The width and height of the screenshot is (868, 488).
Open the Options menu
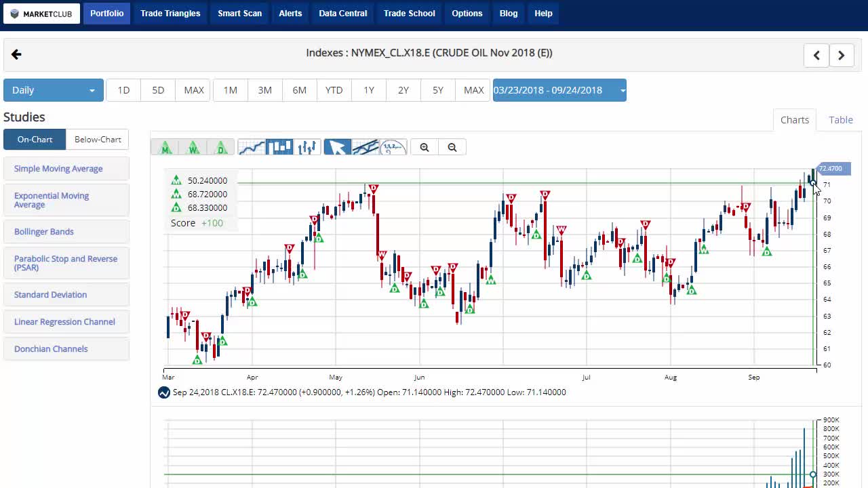(x=467, y=13)
